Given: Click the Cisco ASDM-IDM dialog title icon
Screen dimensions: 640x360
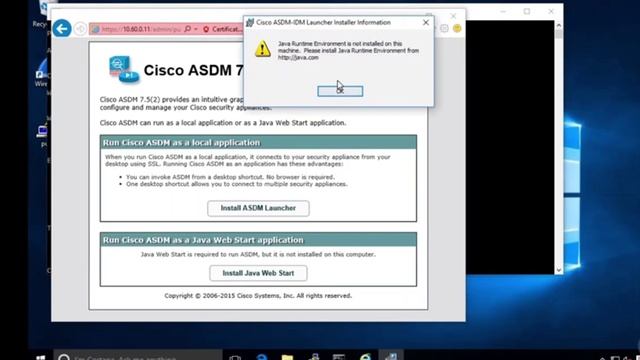Looking at the screenshot, I should coord(250,22).
